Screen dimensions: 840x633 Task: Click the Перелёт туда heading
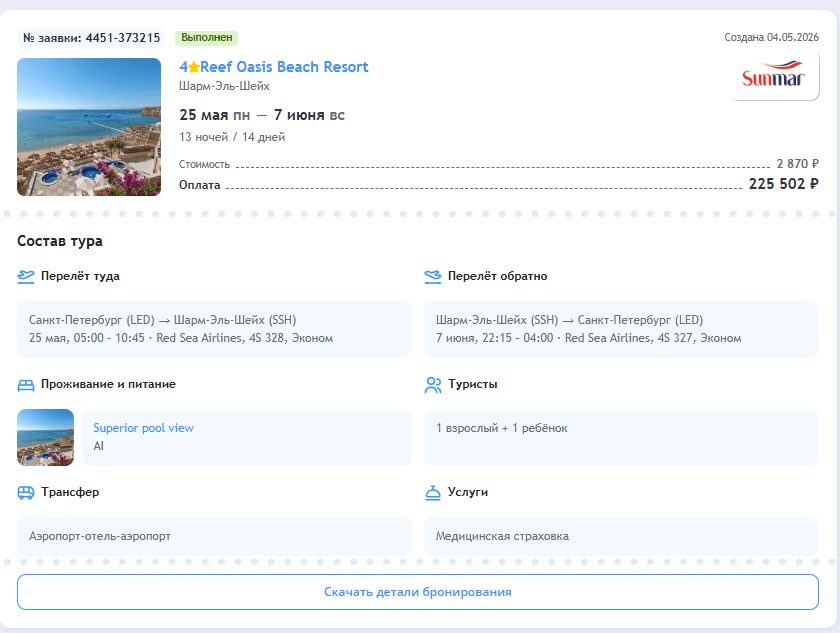80,276
